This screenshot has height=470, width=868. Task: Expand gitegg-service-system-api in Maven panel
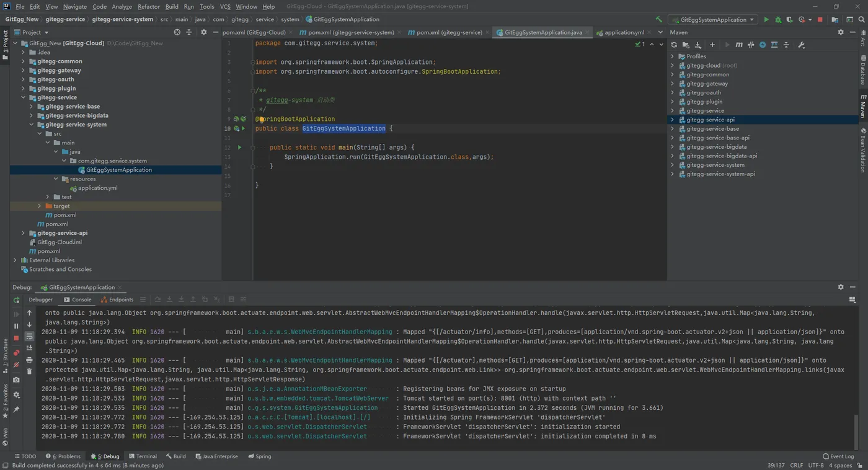(x=673, y=174)
